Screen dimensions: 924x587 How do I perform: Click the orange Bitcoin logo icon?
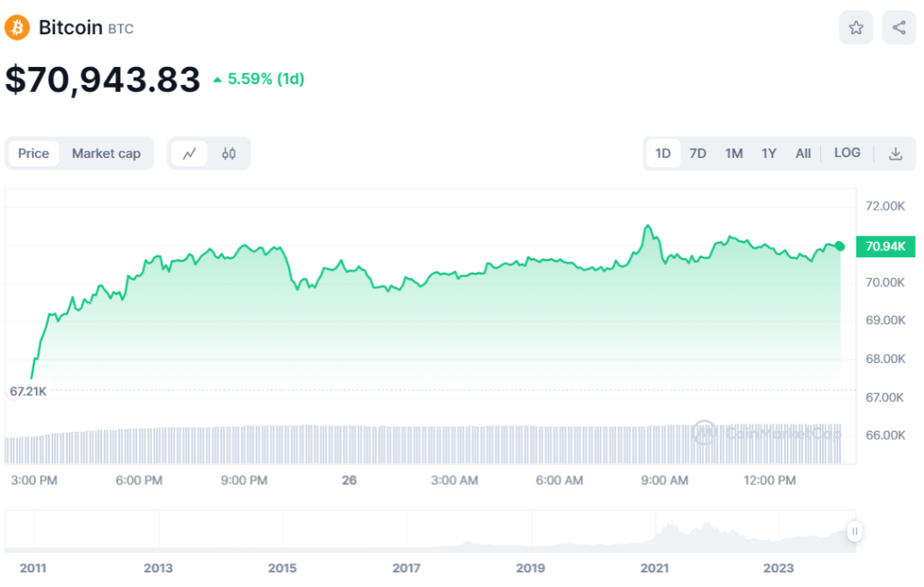tap(17, 27)
